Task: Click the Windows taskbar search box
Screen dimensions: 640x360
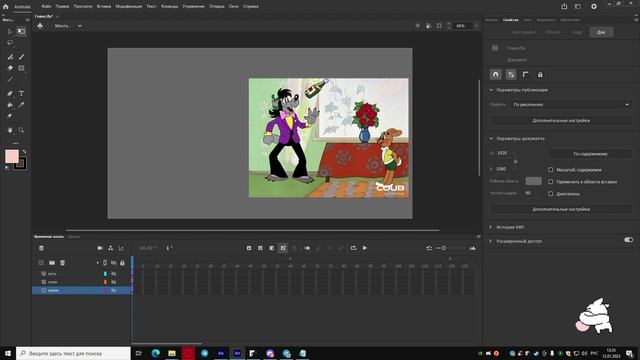Action: [73, 353]
